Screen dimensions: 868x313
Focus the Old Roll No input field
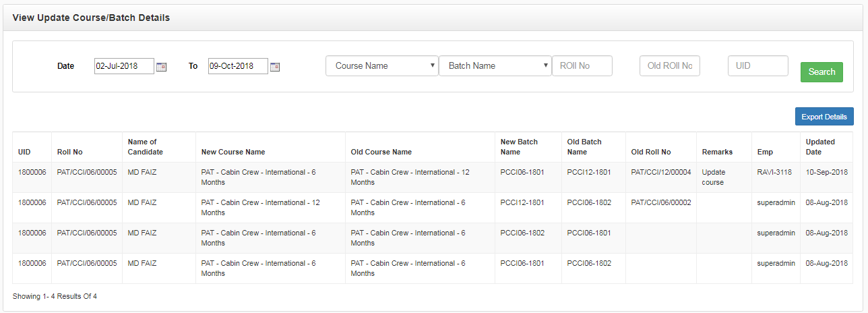click(670, 65)
